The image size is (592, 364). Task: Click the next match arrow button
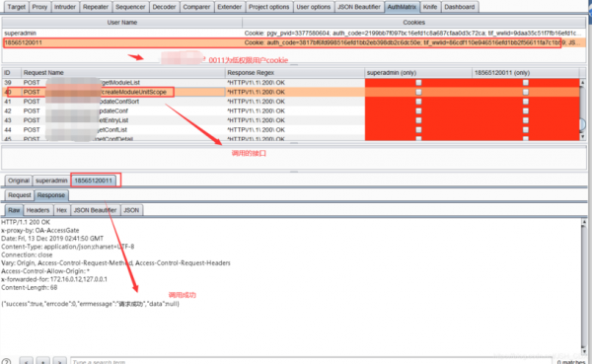click(x=59, y=361)
